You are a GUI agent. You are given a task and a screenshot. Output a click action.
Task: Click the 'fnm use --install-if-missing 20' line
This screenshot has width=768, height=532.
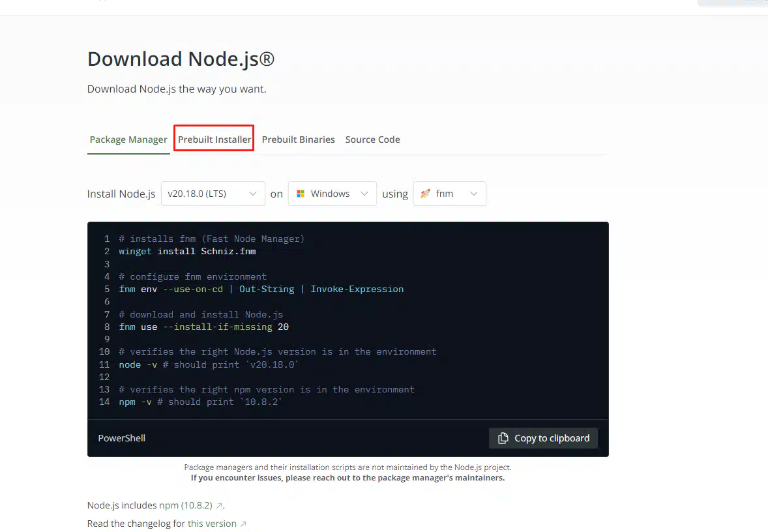pos(204,327)
